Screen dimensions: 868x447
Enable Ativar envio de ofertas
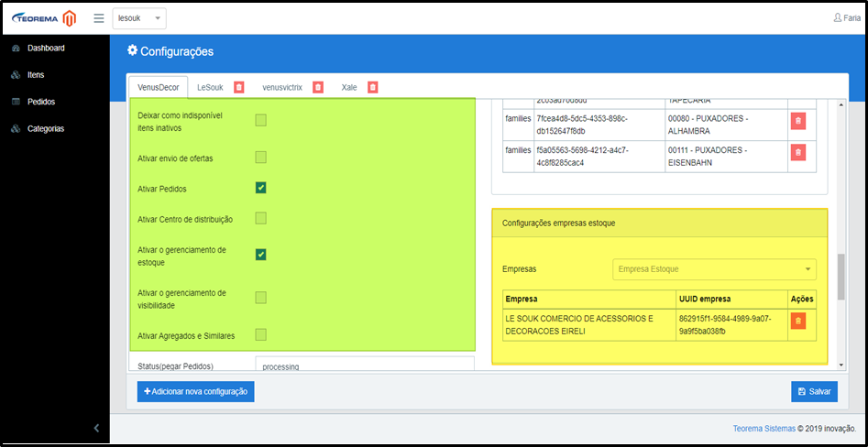click(260, 158)
